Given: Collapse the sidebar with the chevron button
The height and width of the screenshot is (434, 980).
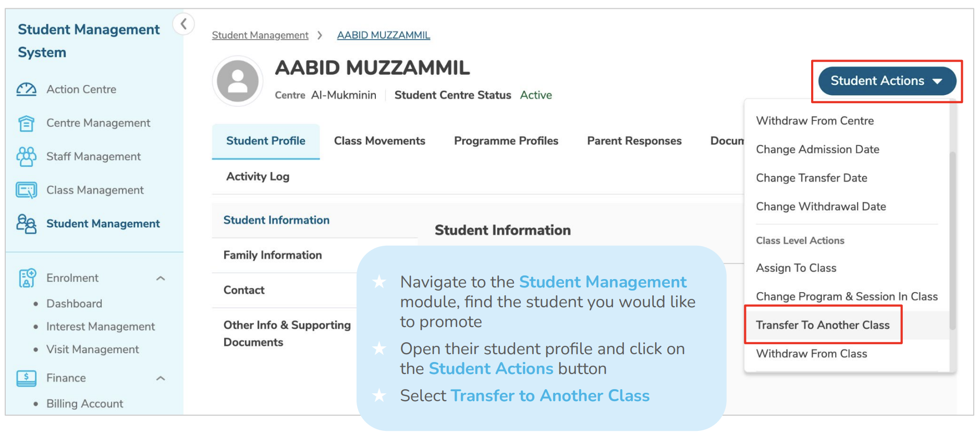Looking at the screenshot, I should coord(183,24).
